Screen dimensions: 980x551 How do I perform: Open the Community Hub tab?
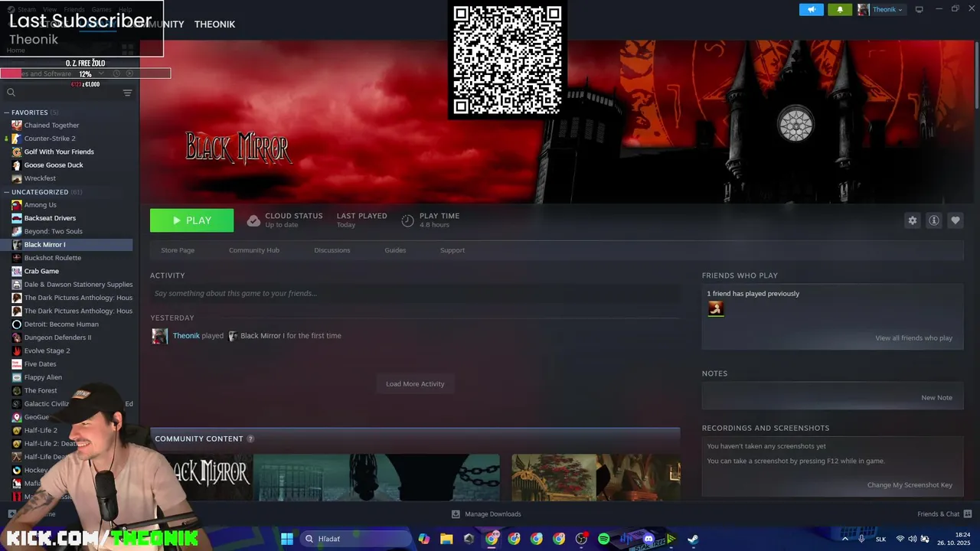click(x=254, y=250)
